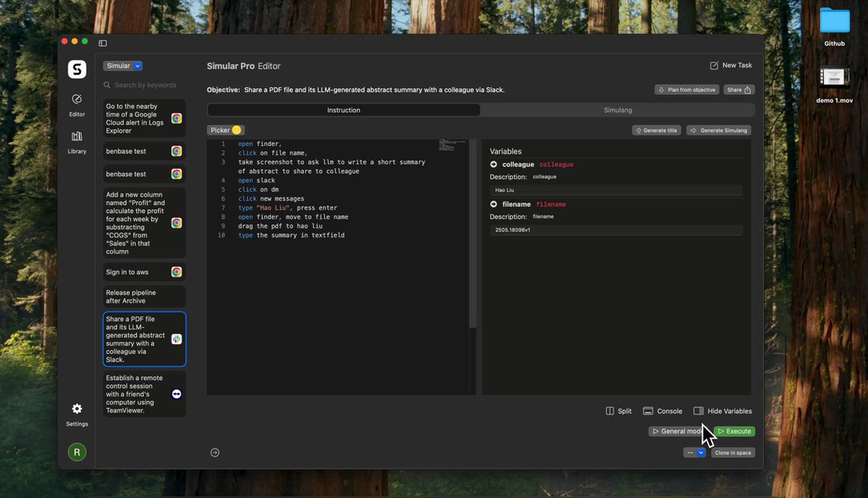Click Chrome icon on Google Cloud alert task
868x498 pixels.
point(177,118)
